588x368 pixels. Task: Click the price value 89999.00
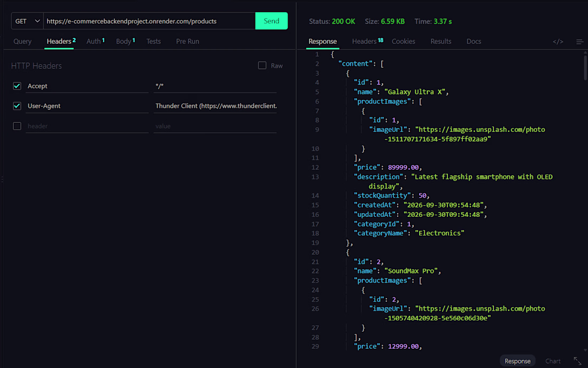(403, 167)
